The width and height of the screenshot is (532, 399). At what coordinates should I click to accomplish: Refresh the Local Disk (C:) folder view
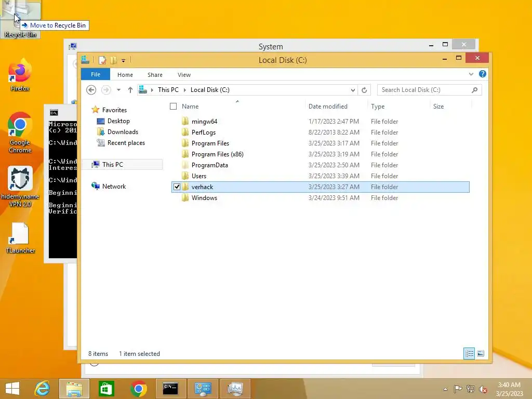(364, 90)
